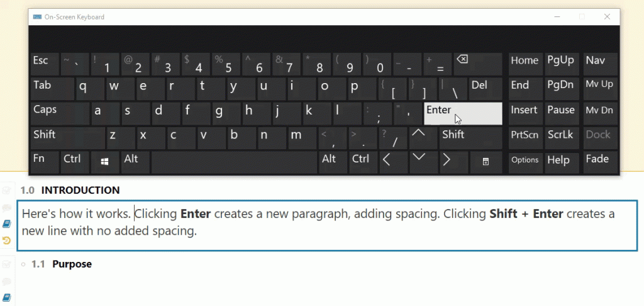The width and height of the screenshot is (644, 306).
Task: Click the Windows logo key
Action: (105, 162)
